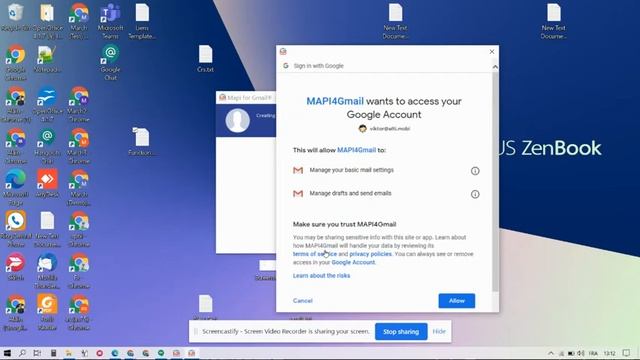Open the Foxit Reader desktop shortcut
The width and height of the screenshot is (640, 360).
pos(47,313)
